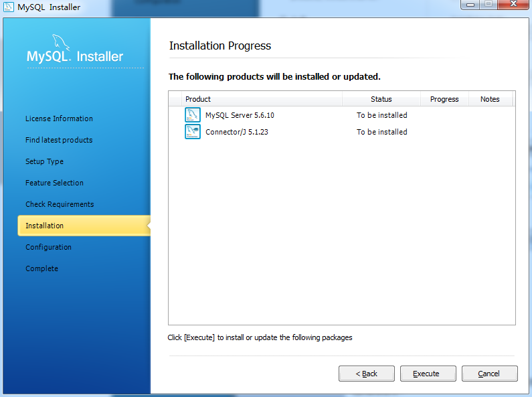Click Connector/J's 'To be installed' status
The width and height of the screenshot is (532, 397).
pos(381,132)
